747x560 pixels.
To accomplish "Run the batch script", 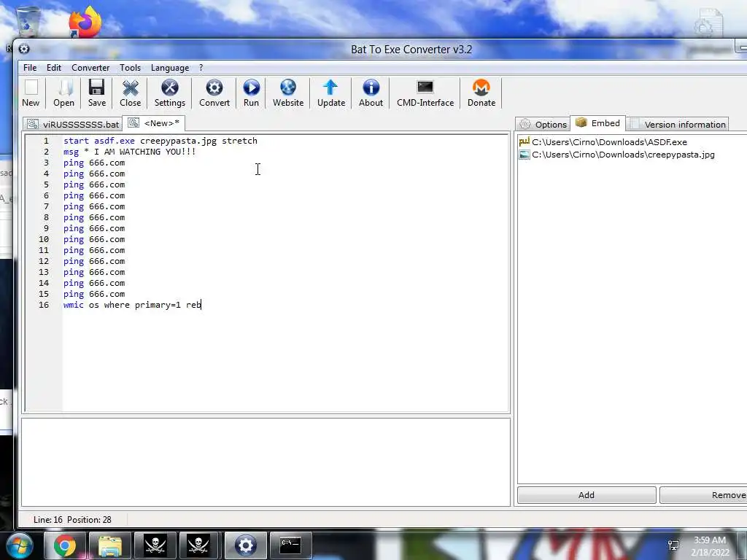I will point(251,93).
